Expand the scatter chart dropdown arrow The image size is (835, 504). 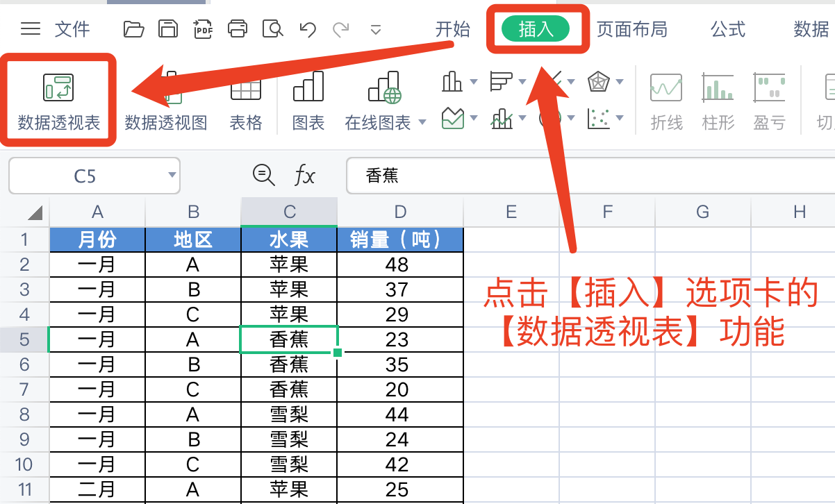tap(620, 119)
